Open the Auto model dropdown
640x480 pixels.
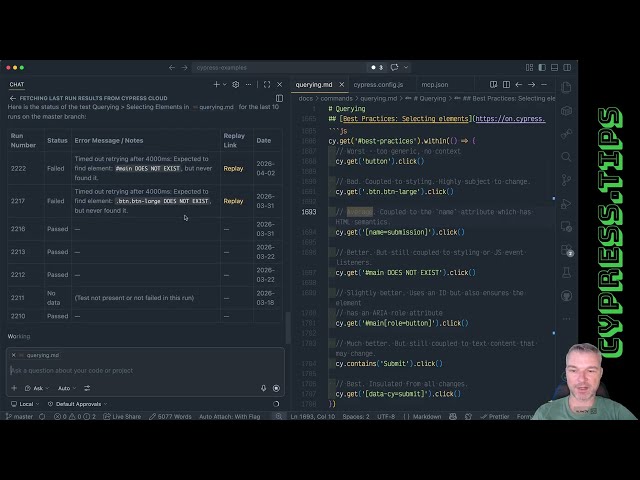click(67, 388)
